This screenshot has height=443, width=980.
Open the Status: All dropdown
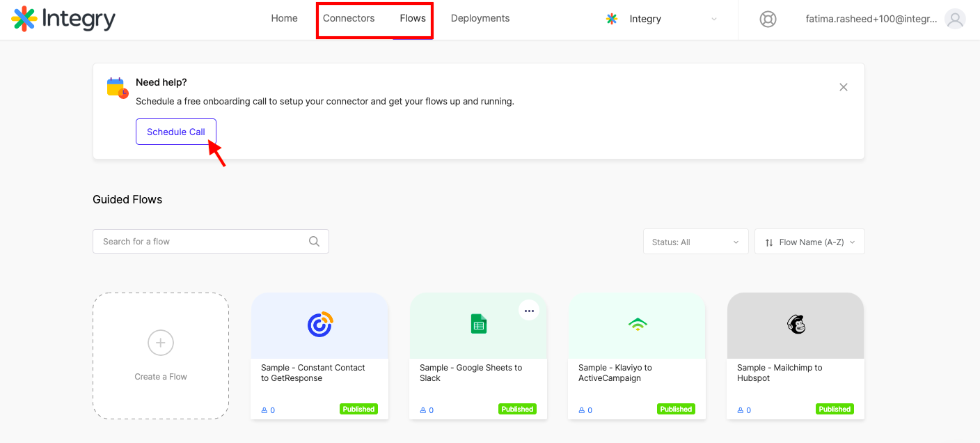point(696,242)
